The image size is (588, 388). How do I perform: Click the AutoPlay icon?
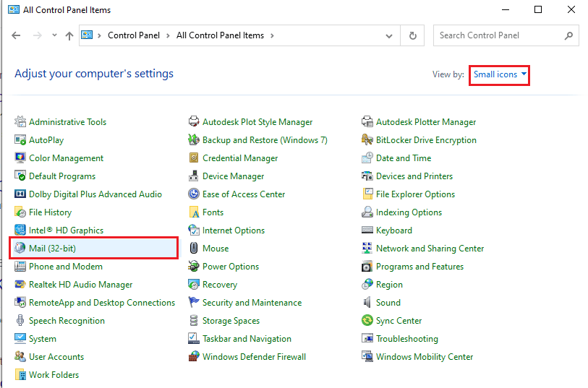pos(20,139)
